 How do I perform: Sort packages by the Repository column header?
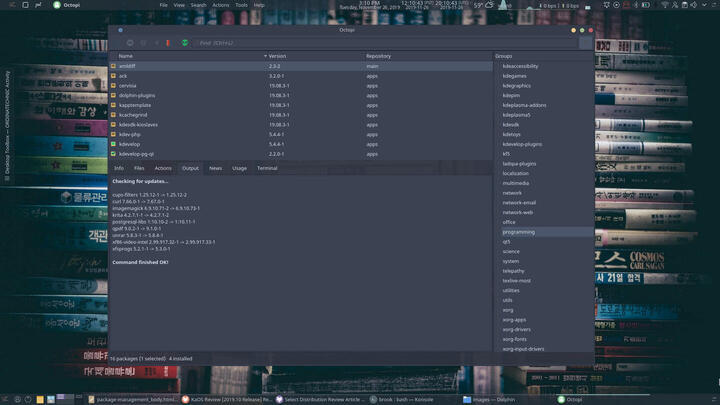click(x=427, y=56)
